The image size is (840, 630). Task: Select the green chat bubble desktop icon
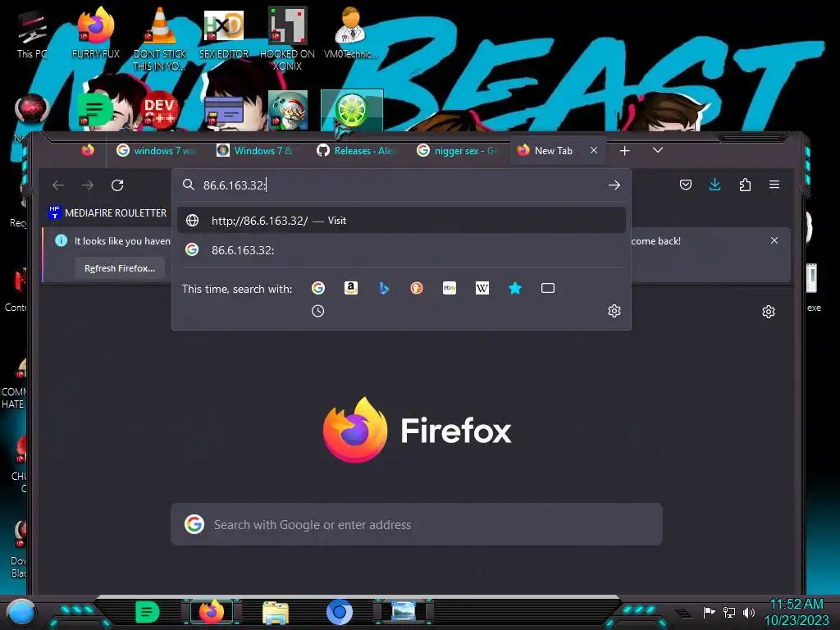(95, 111)
